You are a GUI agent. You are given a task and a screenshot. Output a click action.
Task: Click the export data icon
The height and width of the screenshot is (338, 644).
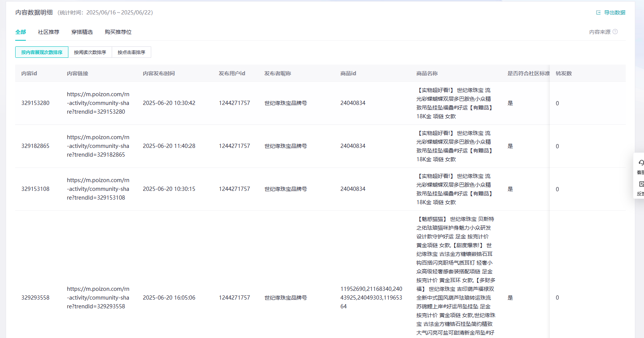pyautogui.click(x=598, y=13)
